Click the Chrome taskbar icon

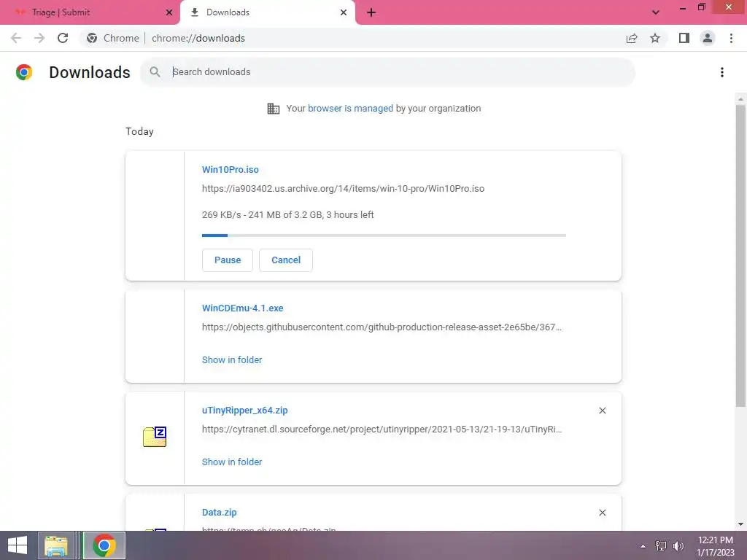[x=104, y=545]
